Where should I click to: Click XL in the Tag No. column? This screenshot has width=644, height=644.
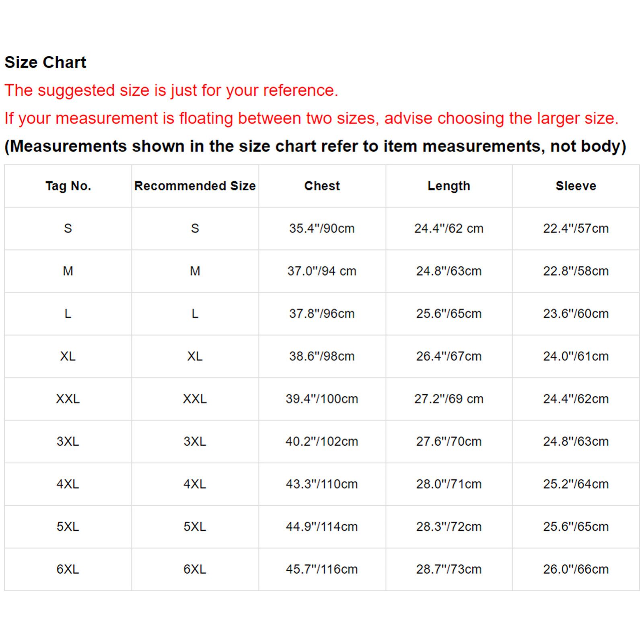point(68,356)
